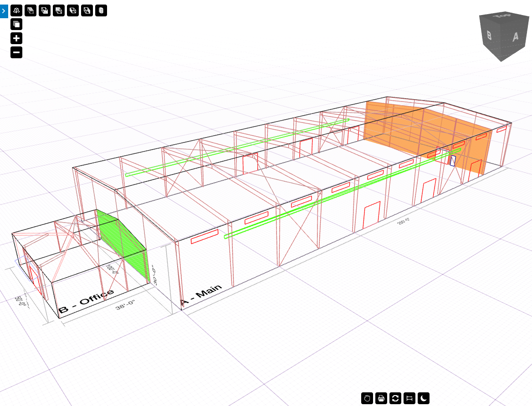Screen dimensions: 532x406
Task: Toggle dark mode with moon icon
Action: (x=424, y=398)
